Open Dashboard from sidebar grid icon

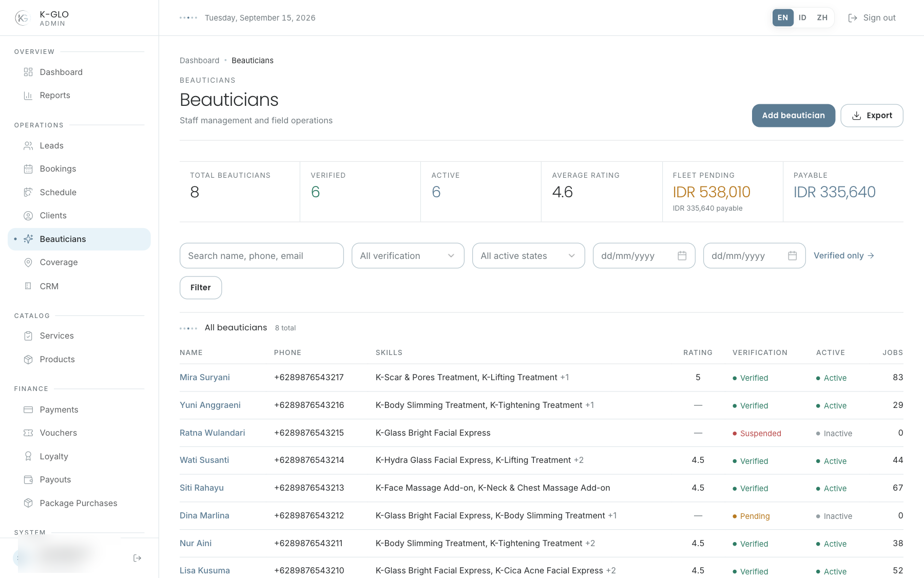click(28, 72)
